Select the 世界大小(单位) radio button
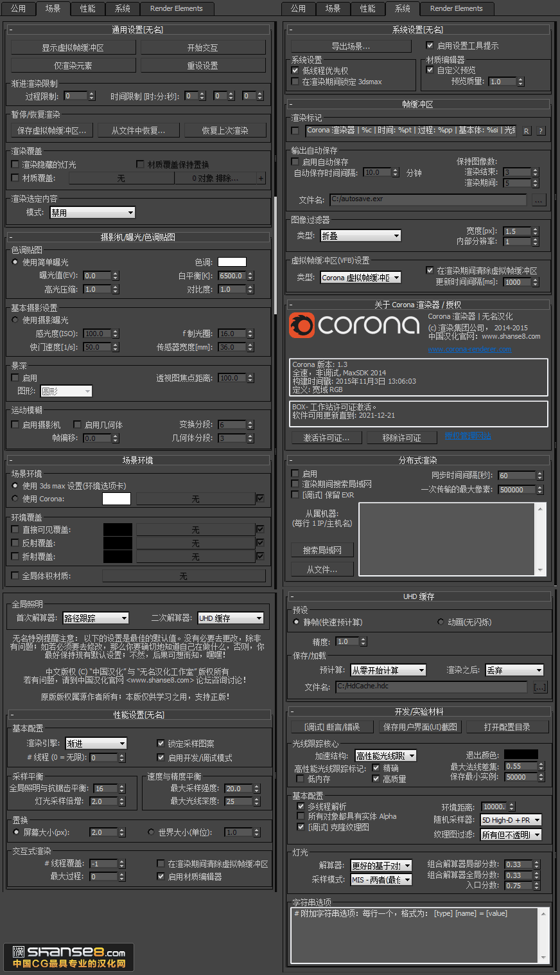Screen dimensions: 560x975 pyautogui.click(x=151, y=832)
